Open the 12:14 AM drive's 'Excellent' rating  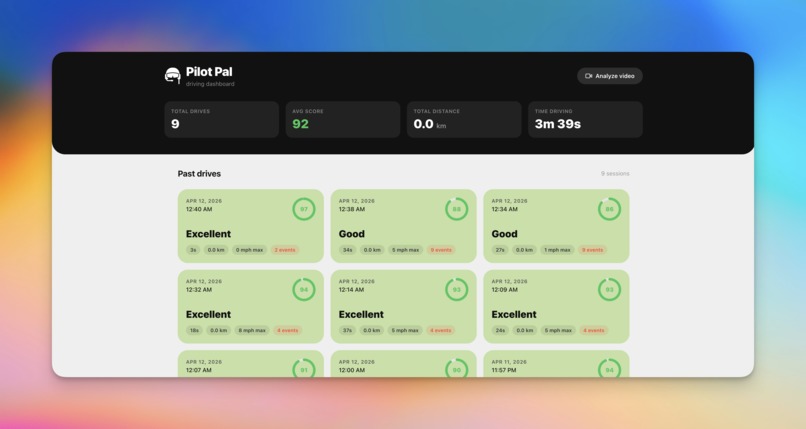[361, 314]
